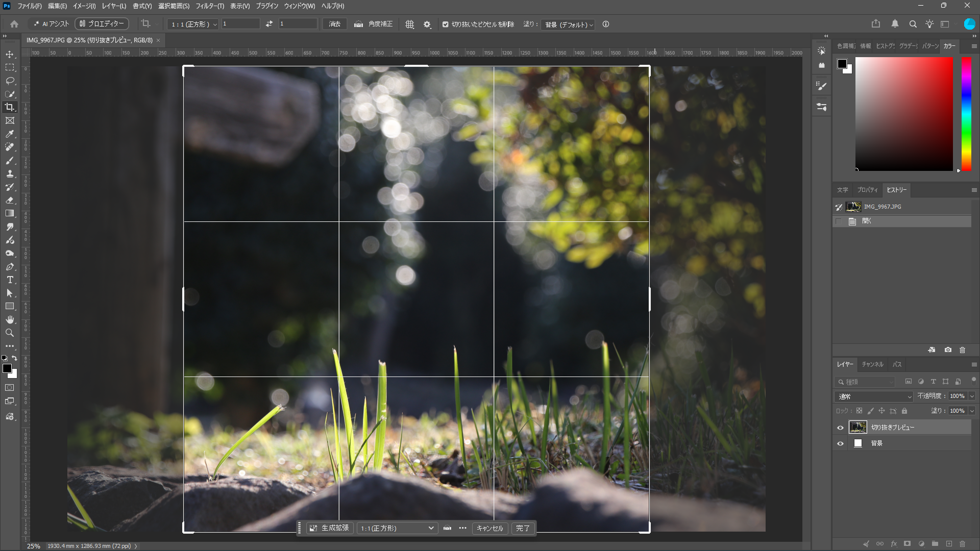Open the Color panel menu
Image resolution: width=980 pixels, height=551 pixels.
click(x=974, y=46)
